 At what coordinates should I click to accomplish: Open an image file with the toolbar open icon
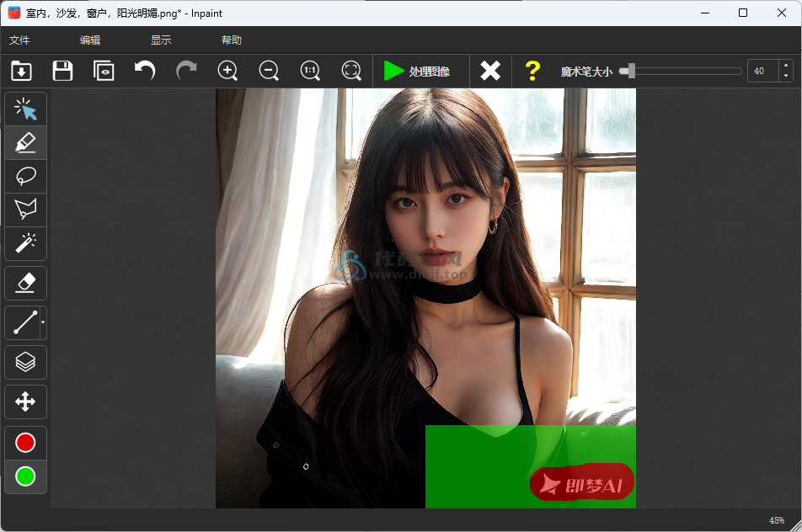coord(22,71)
